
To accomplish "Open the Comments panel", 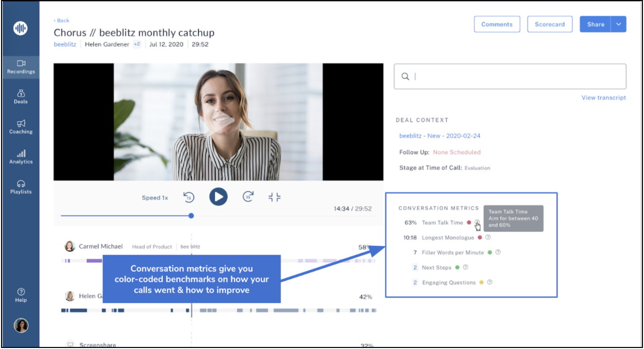I will (x=497, y=24).
